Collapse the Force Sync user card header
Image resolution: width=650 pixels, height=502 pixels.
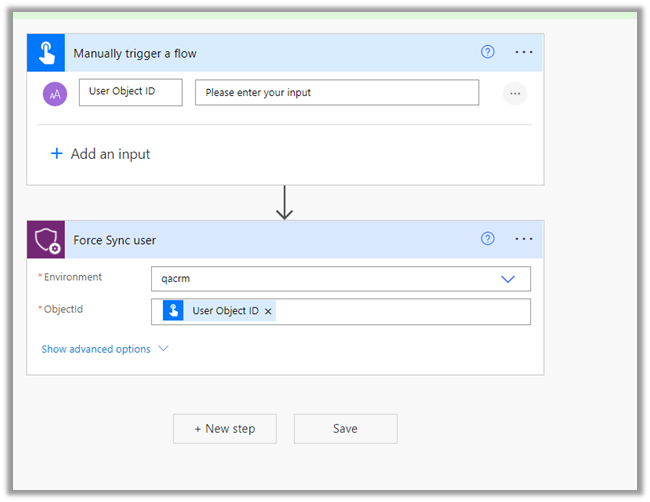click(x=270, y=240)
